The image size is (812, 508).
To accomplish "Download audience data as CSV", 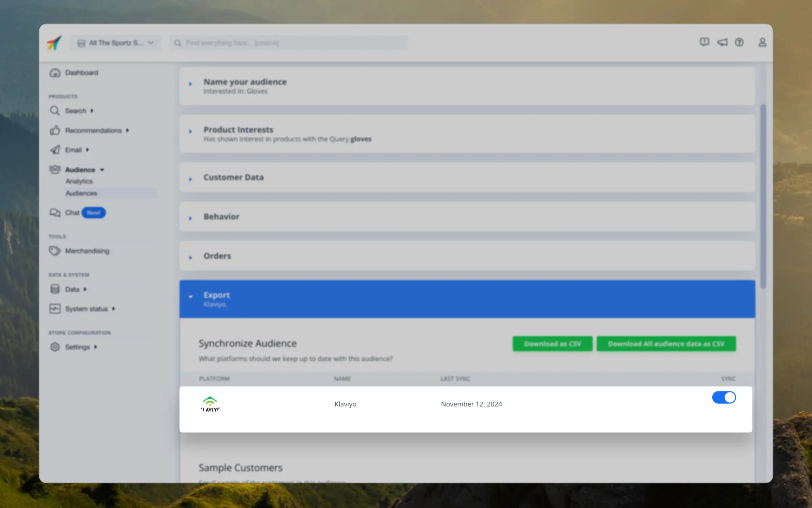I will pyautogui.click(x=666, y=344).
